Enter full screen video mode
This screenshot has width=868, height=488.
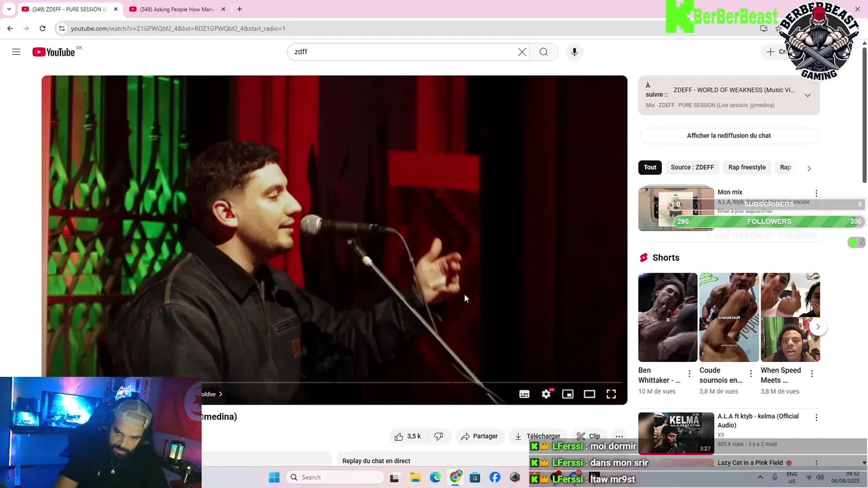611,394
